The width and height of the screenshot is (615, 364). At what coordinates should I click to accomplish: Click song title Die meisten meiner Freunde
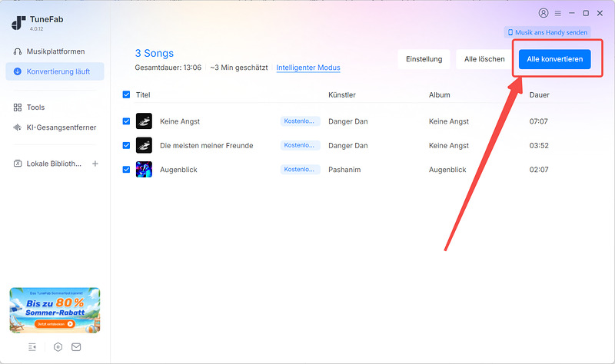(206, 145)
